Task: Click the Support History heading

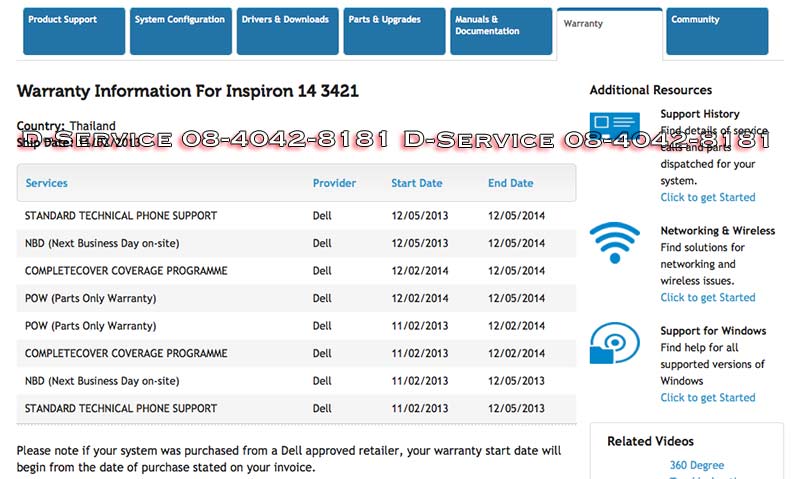Action: [699, 114]
